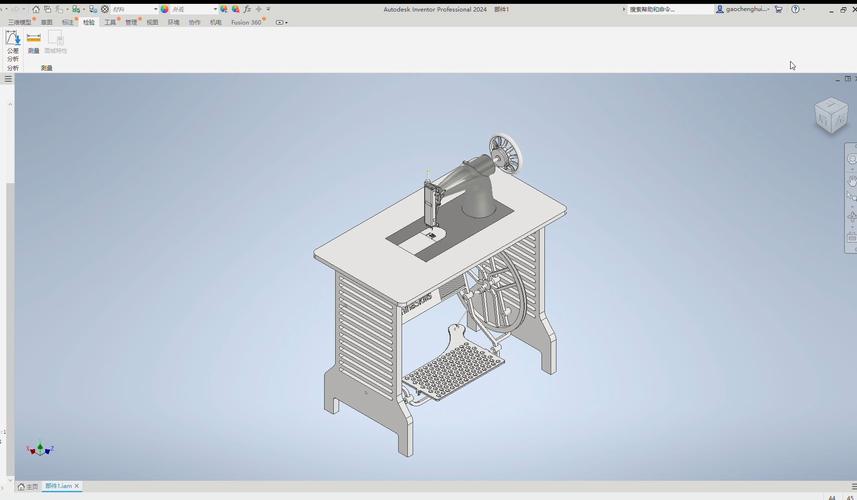Click the 测量 panel label below ribbon
Viewport: 857px width, 500px height.
click(46, 68)
